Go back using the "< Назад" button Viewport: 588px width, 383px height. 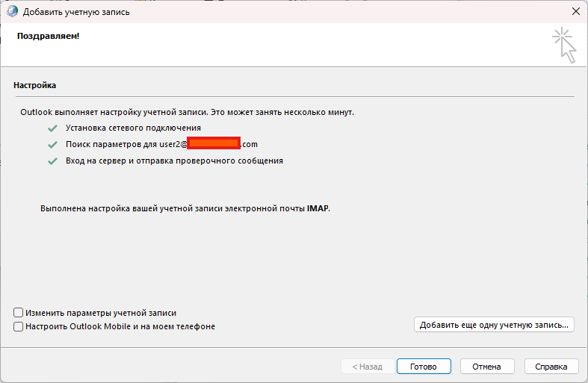pyautogui.click(x=362, y=367)
